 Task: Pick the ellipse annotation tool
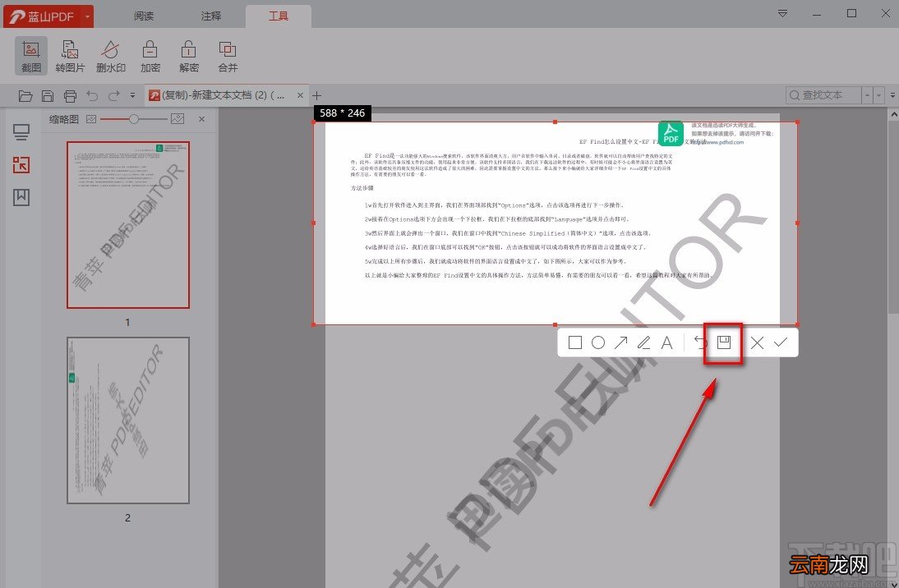click(598, 342)
